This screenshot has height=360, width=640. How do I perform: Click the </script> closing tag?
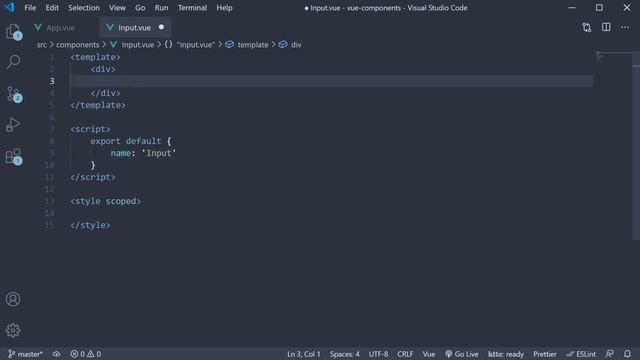point(93,177)
